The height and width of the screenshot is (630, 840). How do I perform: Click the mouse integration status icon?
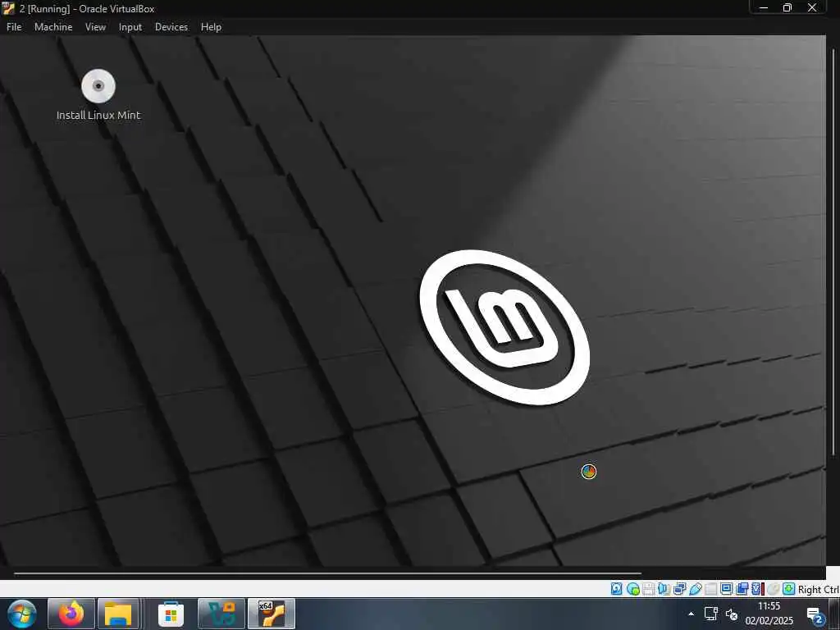tap(773, 589)
